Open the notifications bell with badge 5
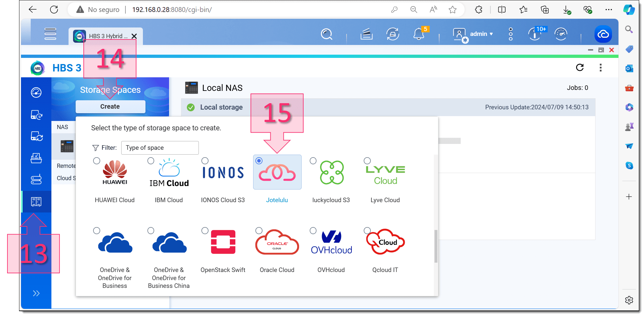Viewport: 644px width, 316px height. (419, 34)
